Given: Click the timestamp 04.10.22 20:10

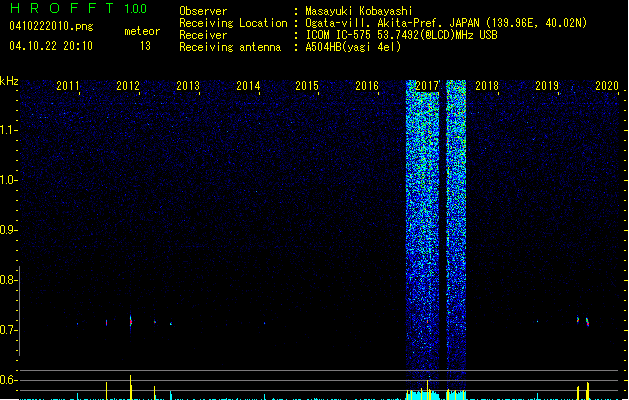Looking at the screenshot, I should (x=51, y=46).
